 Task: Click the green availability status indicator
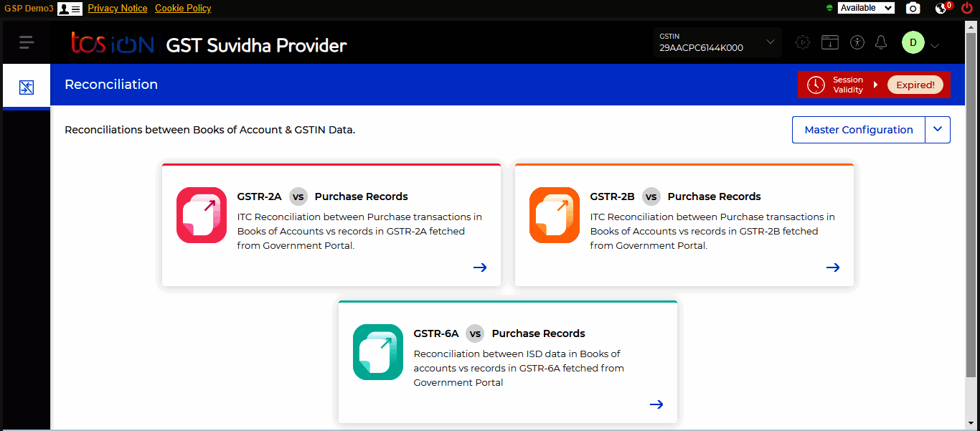pyautogui.click(x=832, y=8)
